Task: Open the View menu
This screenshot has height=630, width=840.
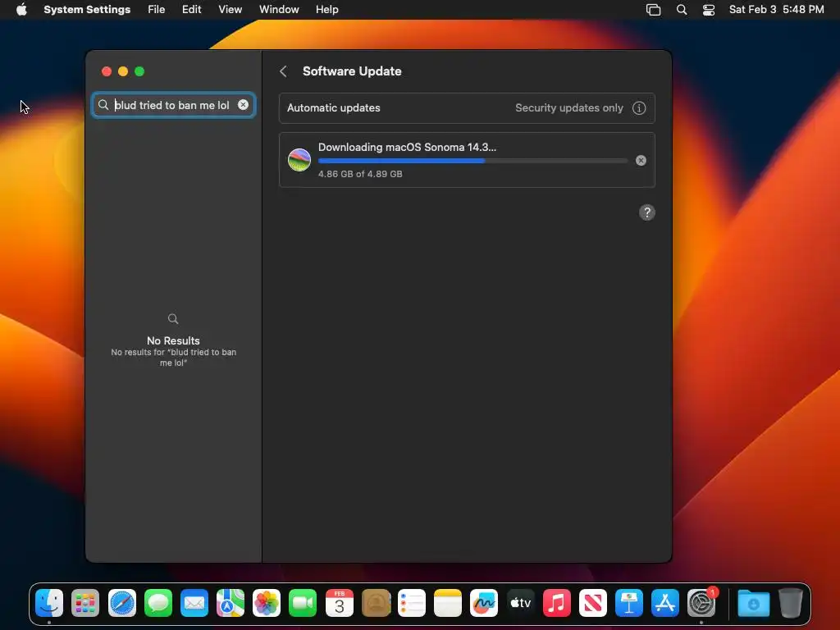Action: (230, 10)
